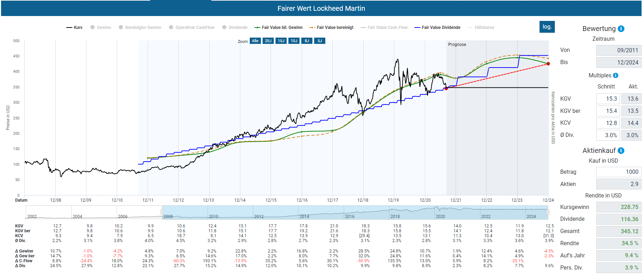This screenshot has width=644, height=280.
Task: Click the info icon next to Bewertung
Action: 621,29
